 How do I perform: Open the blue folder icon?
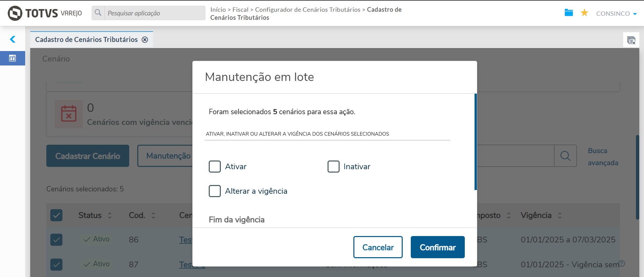(568, 13)
